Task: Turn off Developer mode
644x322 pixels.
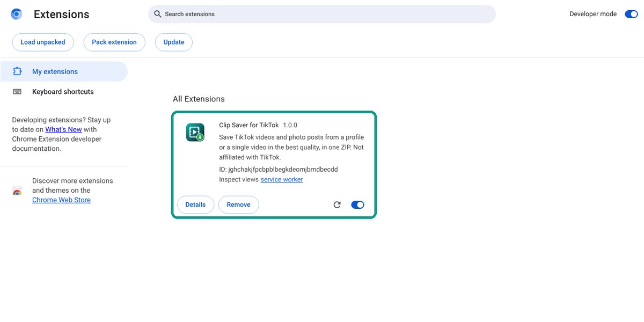Action: 631,14
